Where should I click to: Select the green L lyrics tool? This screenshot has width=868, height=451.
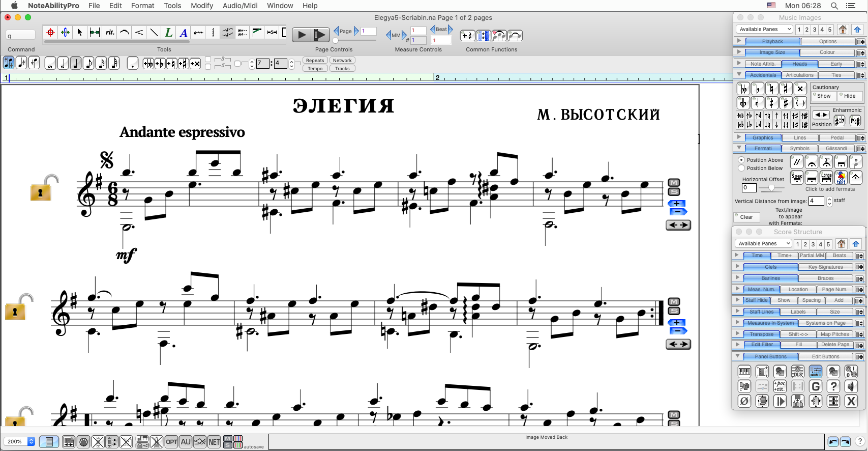point(168,33)
